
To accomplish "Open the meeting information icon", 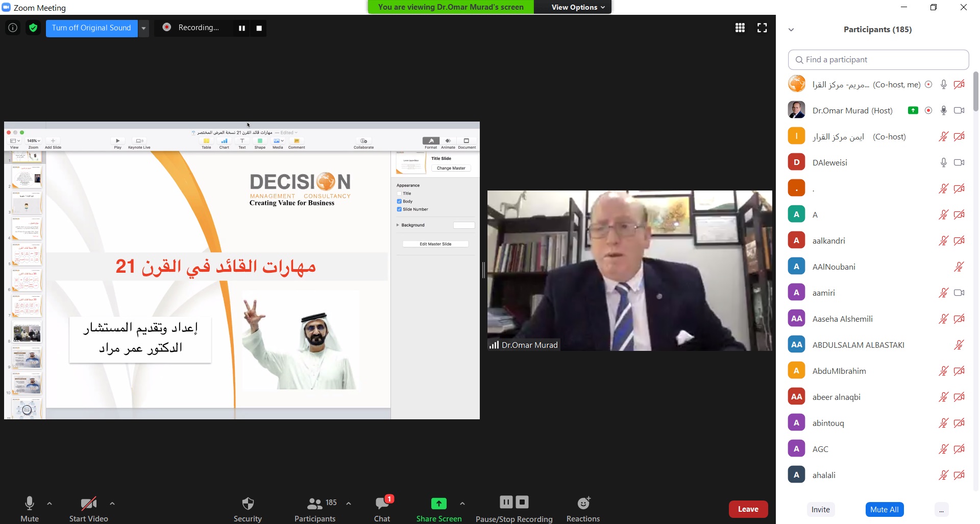I will point(13,28).
